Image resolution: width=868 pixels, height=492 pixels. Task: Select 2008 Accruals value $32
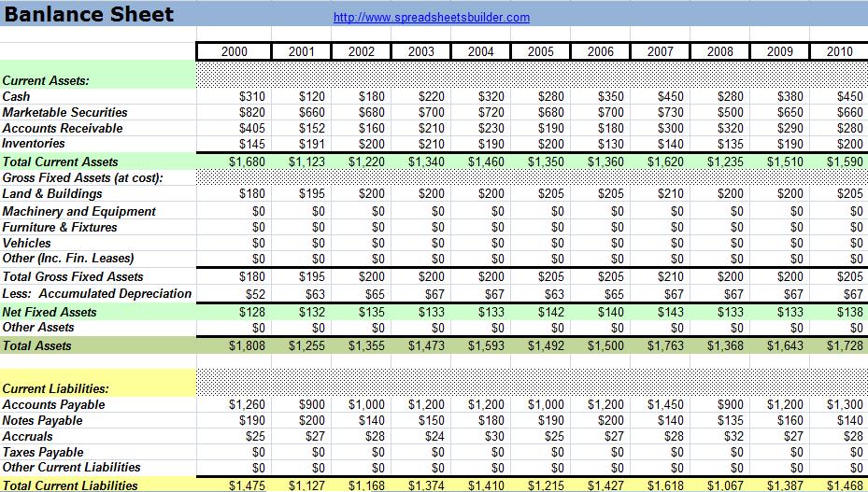pyautogui.click(x=733, y=437)
